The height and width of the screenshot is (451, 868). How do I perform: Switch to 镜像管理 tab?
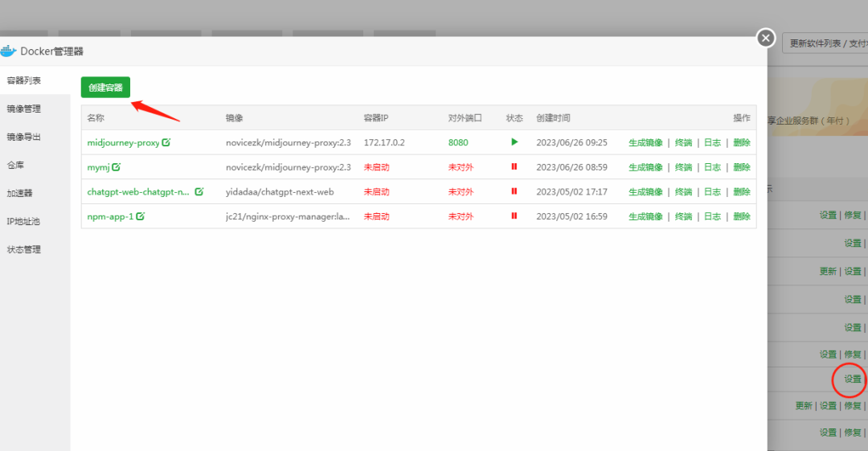pyautogui.click(x=24, y=109)
